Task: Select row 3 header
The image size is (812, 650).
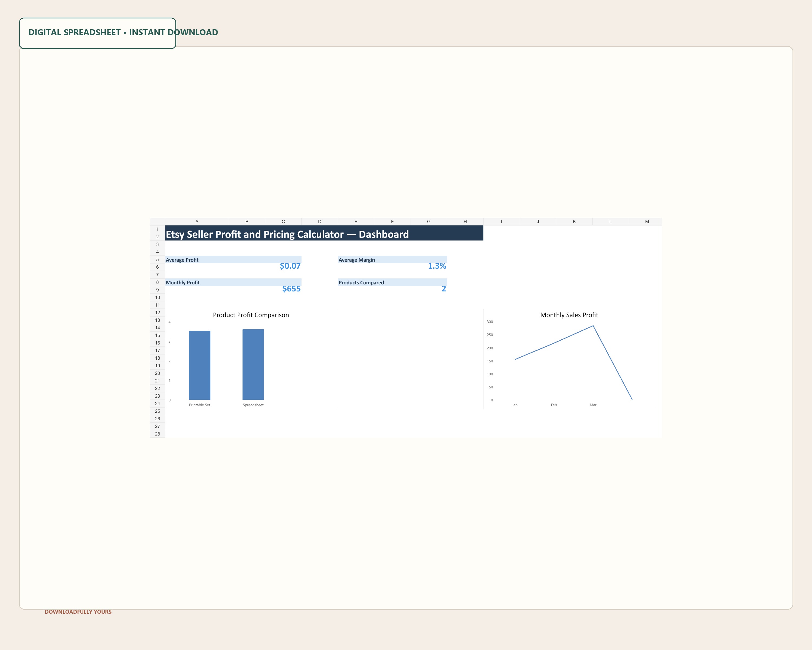Action: click(158, 244)
